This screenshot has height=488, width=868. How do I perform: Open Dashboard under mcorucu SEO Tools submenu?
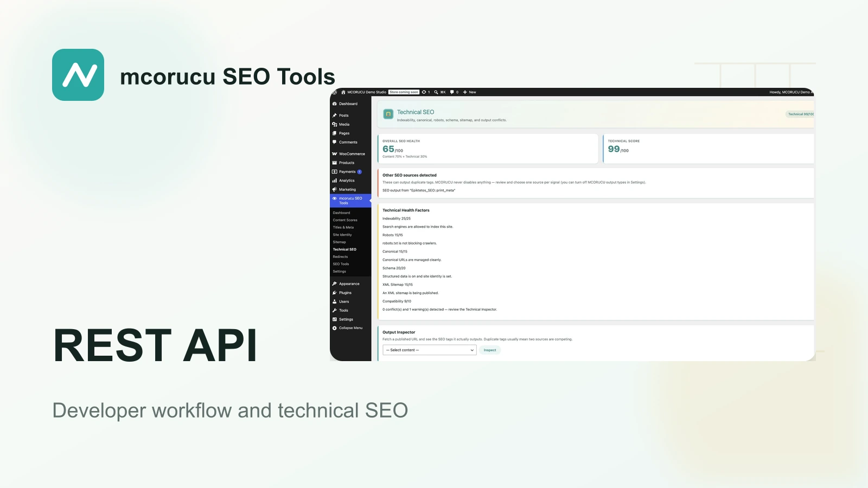point(341,213)
